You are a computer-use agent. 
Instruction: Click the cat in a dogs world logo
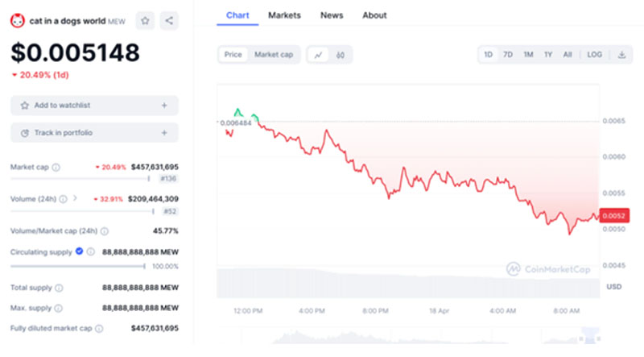[x=17, y=21]
